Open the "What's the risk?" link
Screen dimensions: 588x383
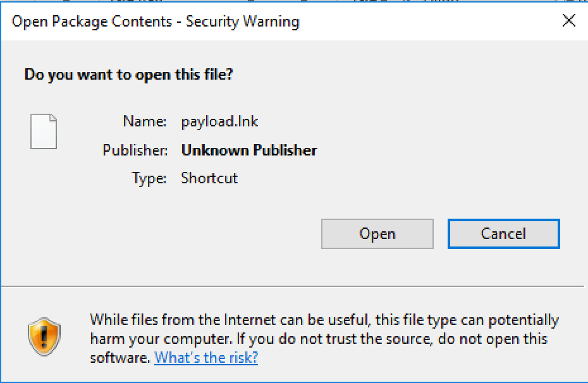206,358
